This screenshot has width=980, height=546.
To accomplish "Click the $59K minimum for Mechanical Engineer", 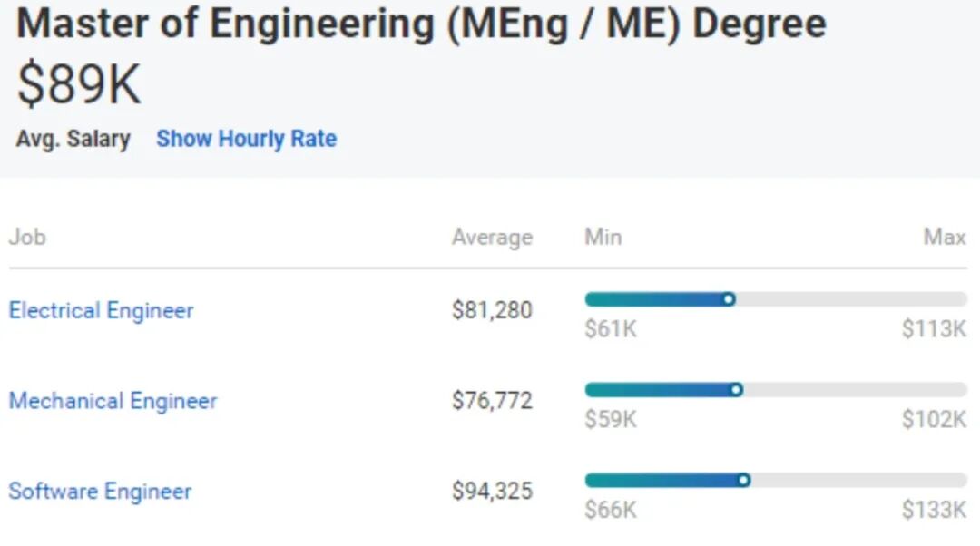I will point(611,419).
